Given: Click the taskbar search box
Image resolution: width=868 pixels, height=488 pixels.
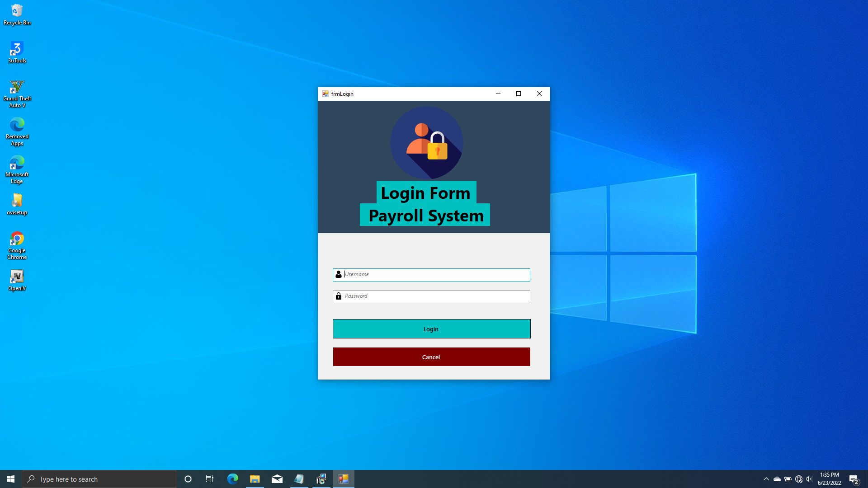Looking at the screenshot, I should point(99,479).
